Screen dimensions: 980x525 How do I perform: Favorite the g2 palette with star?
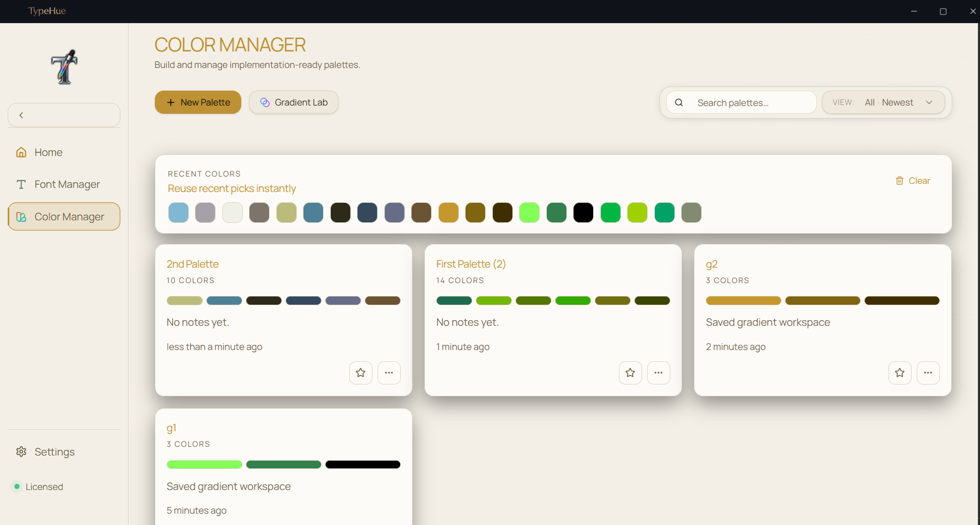coord(900,373)
